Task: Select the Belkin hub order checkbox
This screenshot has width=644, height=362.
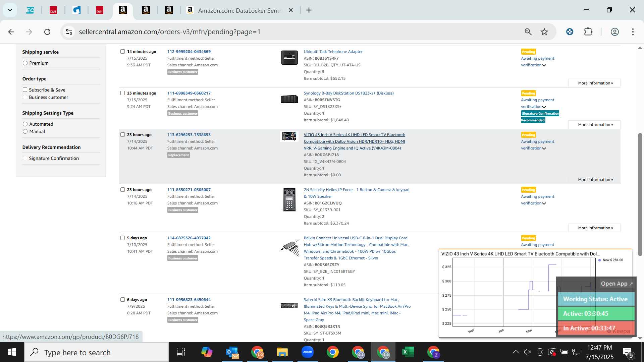Action: 122,238
